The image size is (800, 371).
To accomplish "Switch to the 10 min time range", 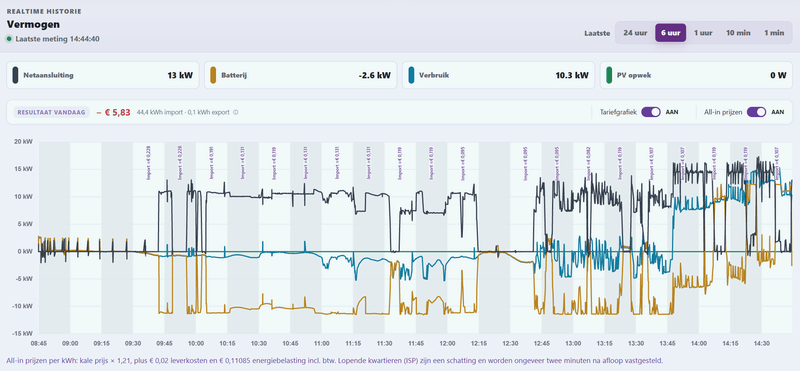I will (738, 33).
